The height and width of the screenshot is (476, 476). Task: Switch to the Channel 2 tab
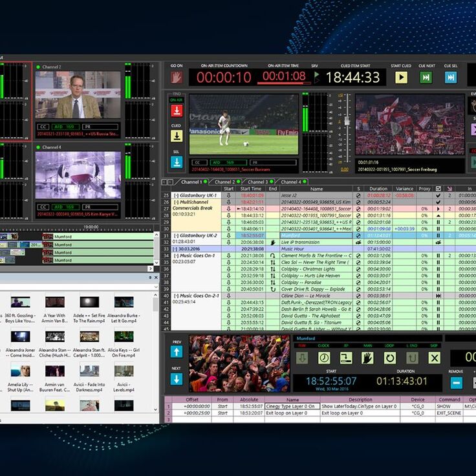[x=224, y=182]
